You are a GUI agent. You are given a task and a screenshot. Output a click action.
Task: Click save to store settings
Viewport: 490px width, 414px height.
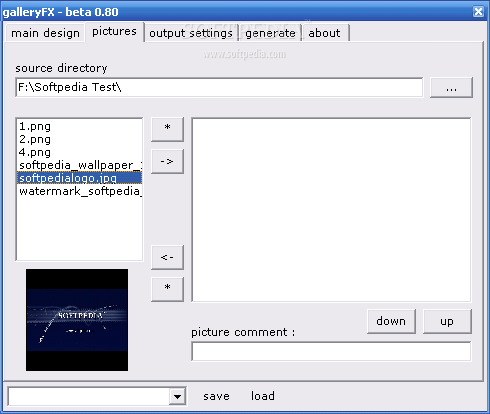click(x=216, y=396)
